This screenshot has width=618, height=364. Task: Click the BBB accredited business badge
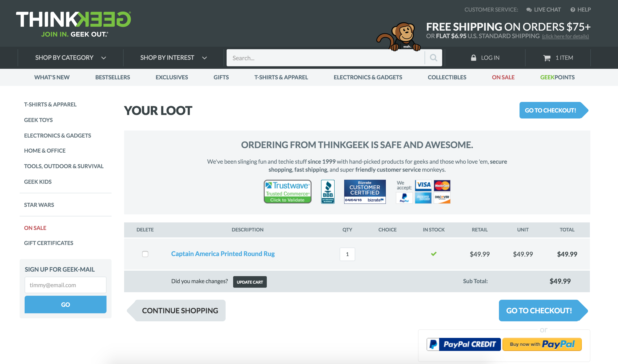tap(328, 192)
